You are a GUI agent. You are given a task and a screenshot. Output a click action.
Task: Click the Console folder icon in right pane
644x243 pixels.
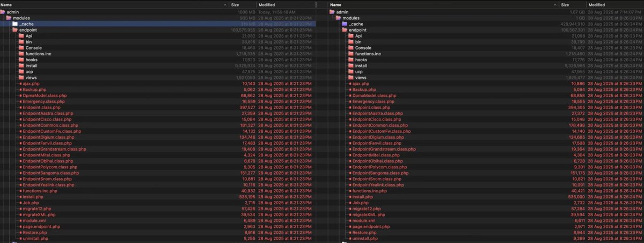point(351,47)
